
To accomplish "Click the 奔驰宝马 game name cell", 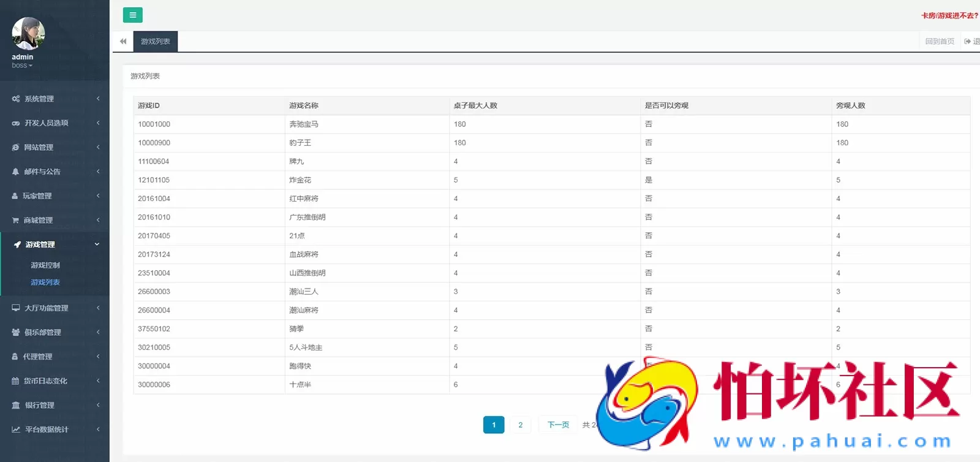I will click(367, 124).
